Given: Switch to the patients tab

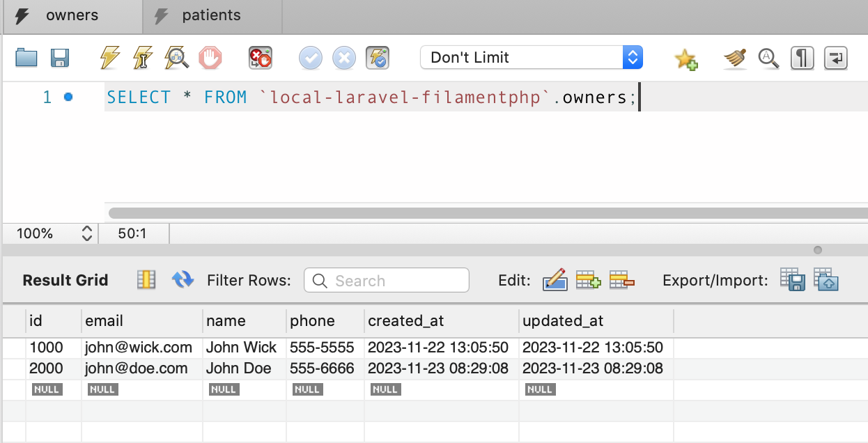Looking at the screenshot, I should pyautogui.click(x=212, y=16).
